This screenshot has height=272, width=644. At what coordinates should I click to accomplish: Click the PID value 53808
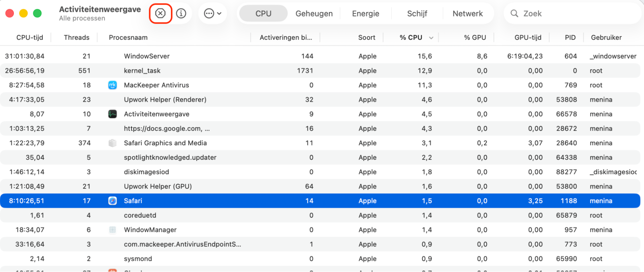pos(566,100)
